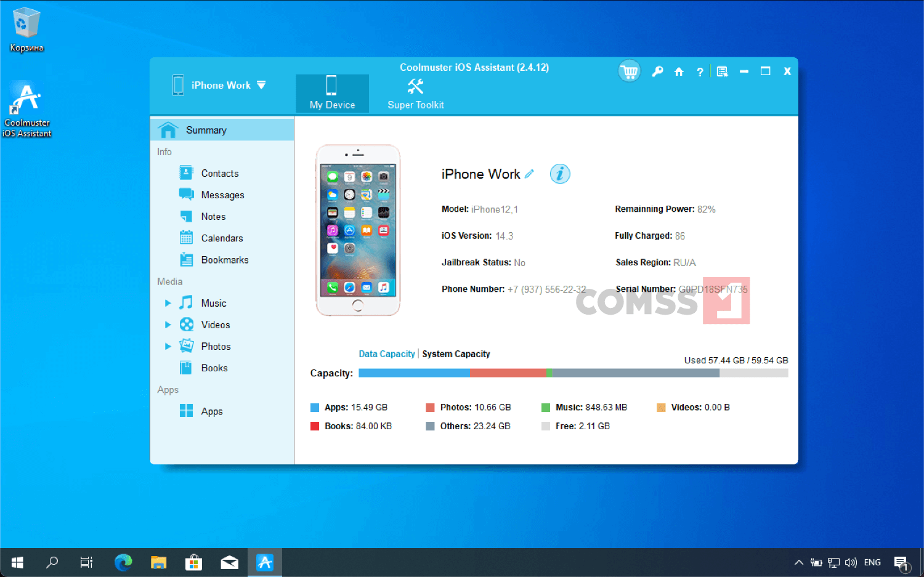This screenshot has height=577, width=924.
Task: Open Contacts label in sidebar
Action: click(220, 174)
